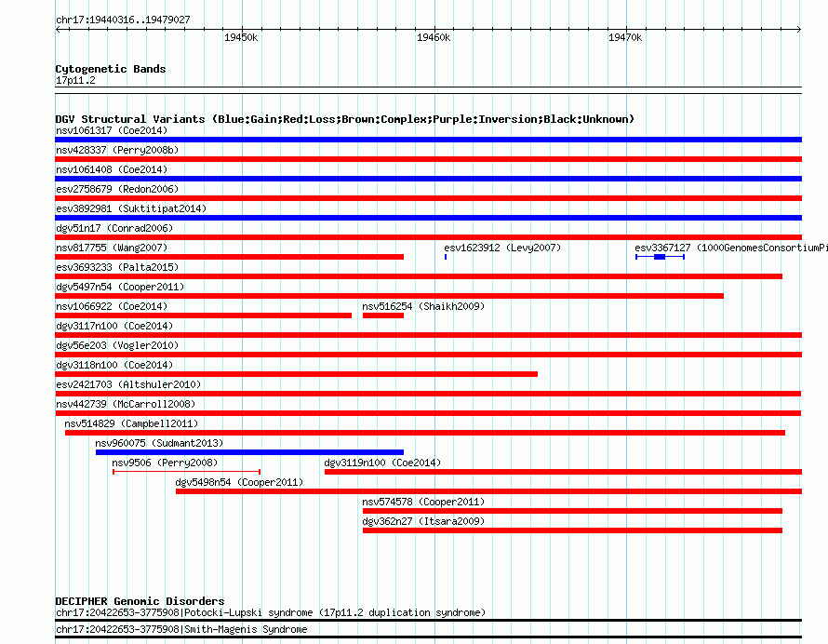Select the nsv1066922 (Coe2014) label
Screen dimensions: 828x644
112,306
